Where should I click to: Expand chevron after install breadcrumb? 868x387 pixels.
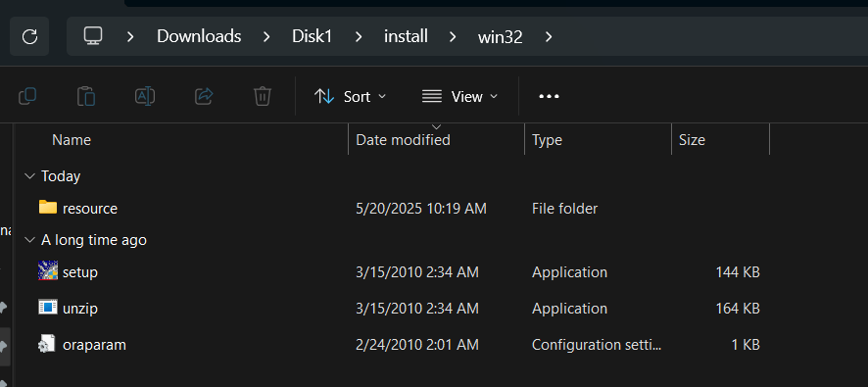(x=453, y=36)
